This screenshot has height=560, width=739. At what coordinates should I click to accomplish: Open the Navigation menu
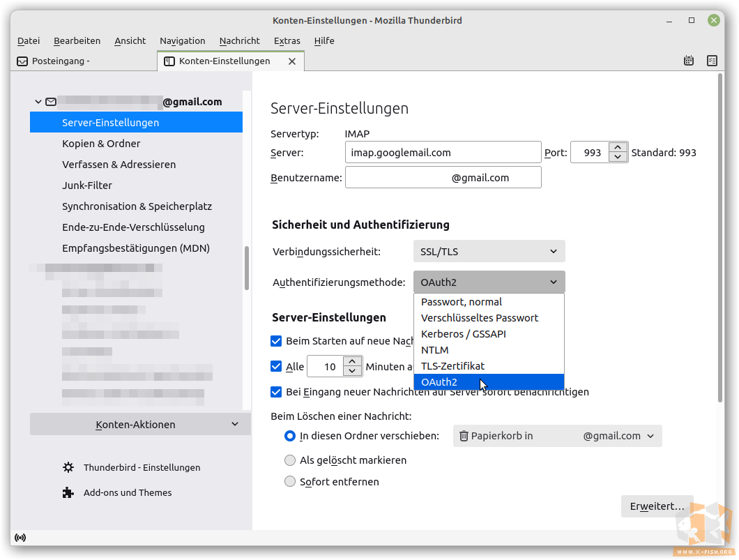(183, 41)
